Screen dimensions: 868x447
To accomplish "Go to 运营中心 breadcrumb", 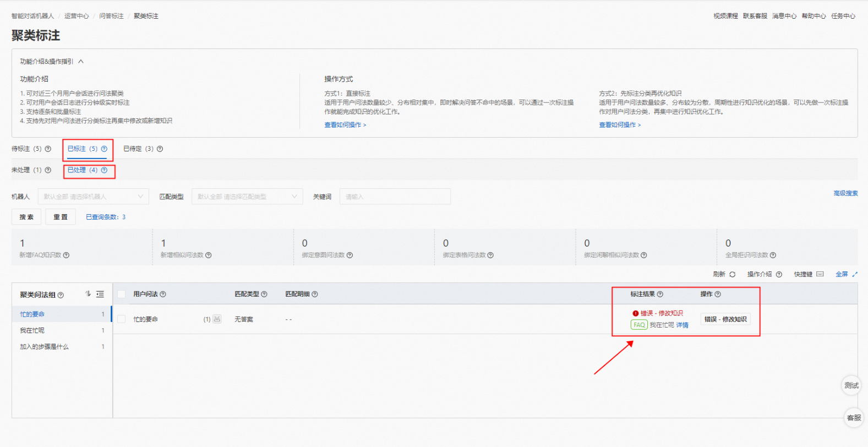I will [77, 16].
